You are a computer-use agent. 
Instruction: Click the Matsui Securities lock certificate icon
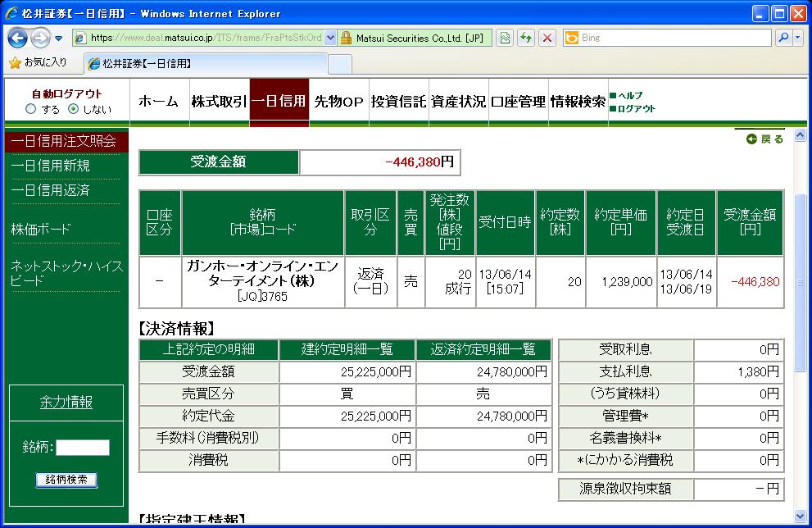pyautogui.click(x=346, y=38)
